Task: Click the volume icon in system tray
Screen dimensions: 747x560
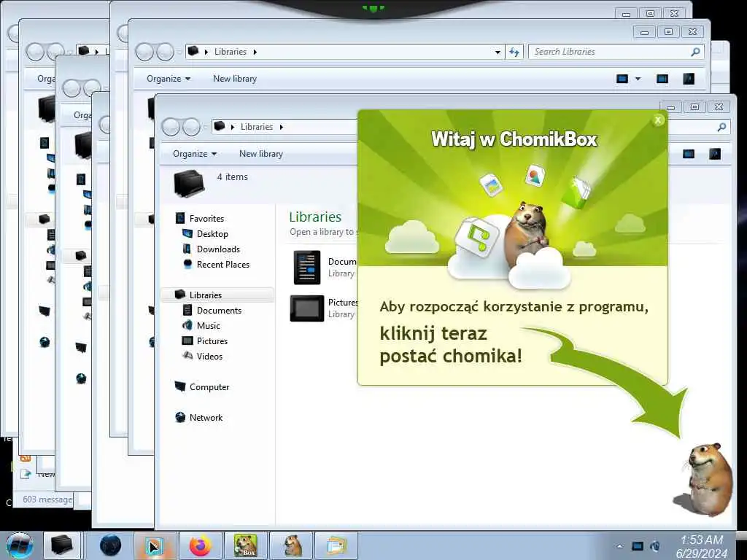Action: click(656, 546)
